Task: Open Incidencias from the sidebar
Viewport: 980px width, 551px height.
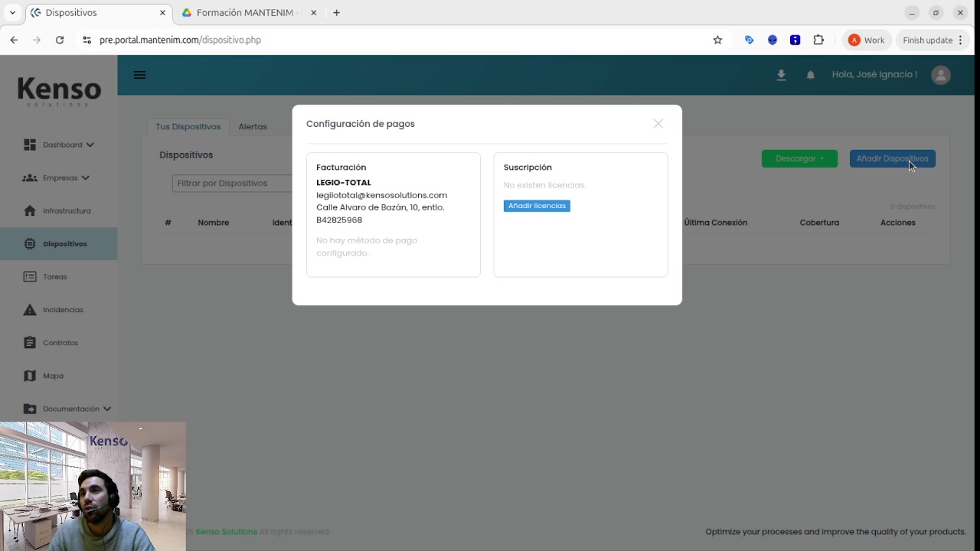Action: coord(63,310)
